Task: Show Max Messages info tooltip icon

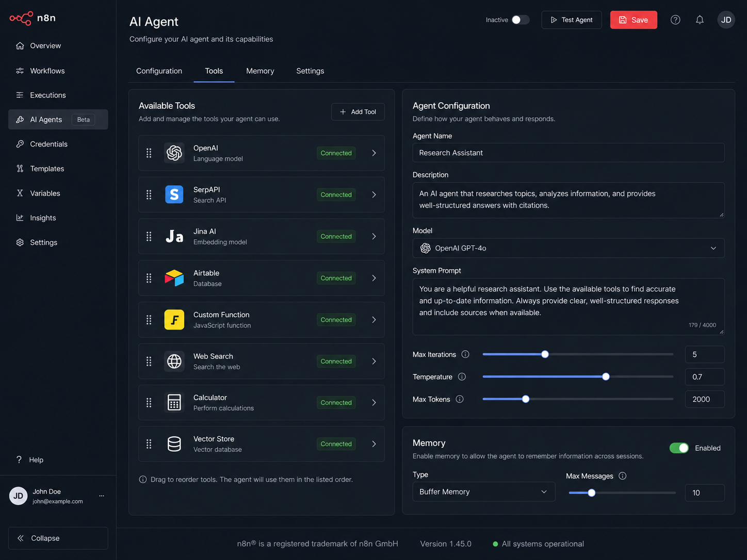Action: click(623, 476)
